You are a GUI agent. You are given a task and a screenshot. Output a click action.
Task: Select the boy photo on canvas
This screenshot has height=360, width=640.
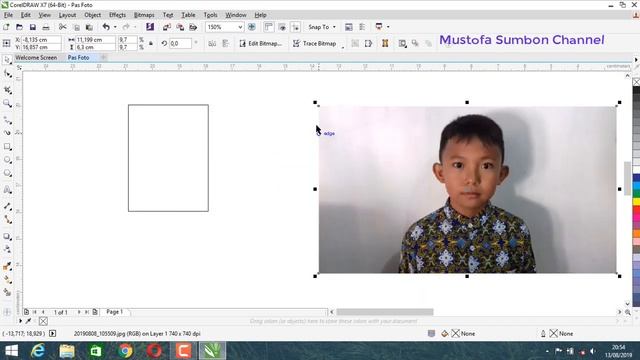467,189
